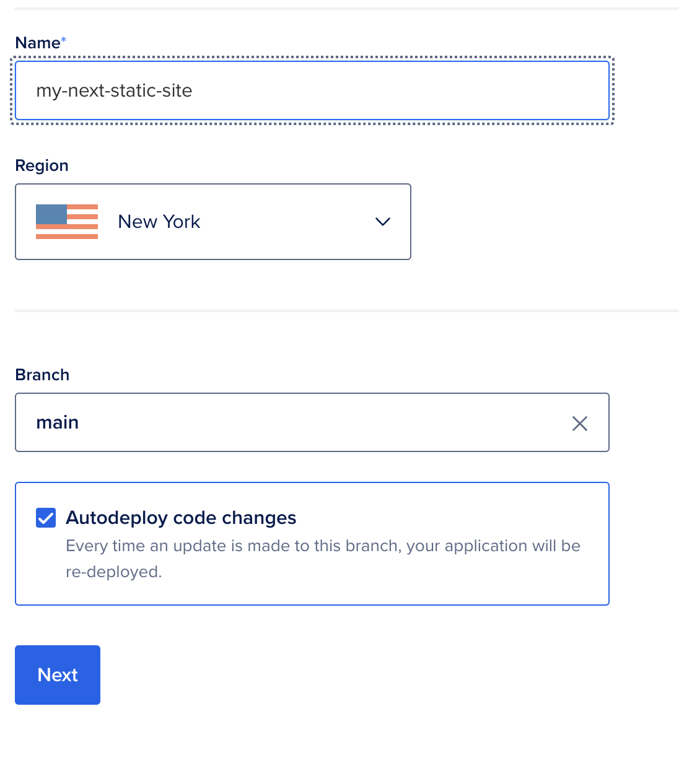
Task: Toggle the 'Autodeploy code changes' label
Action: (181, 518)
